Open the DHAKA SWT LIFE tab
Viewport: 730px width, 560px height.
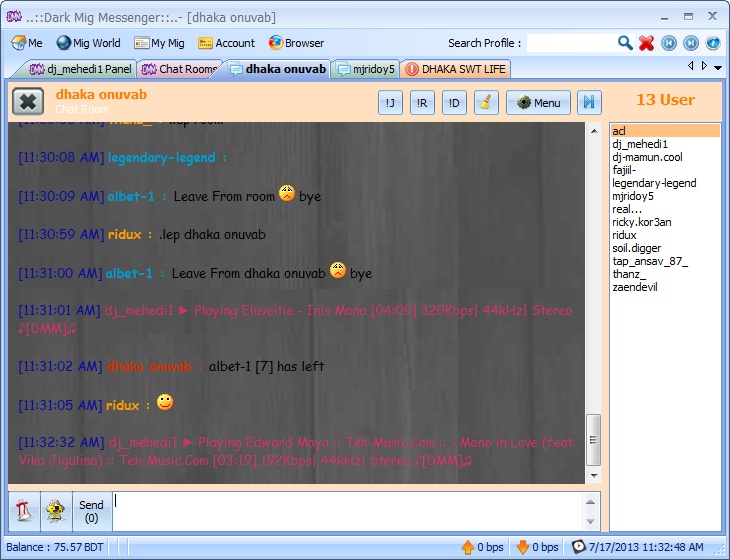click(x=456, y=69)
